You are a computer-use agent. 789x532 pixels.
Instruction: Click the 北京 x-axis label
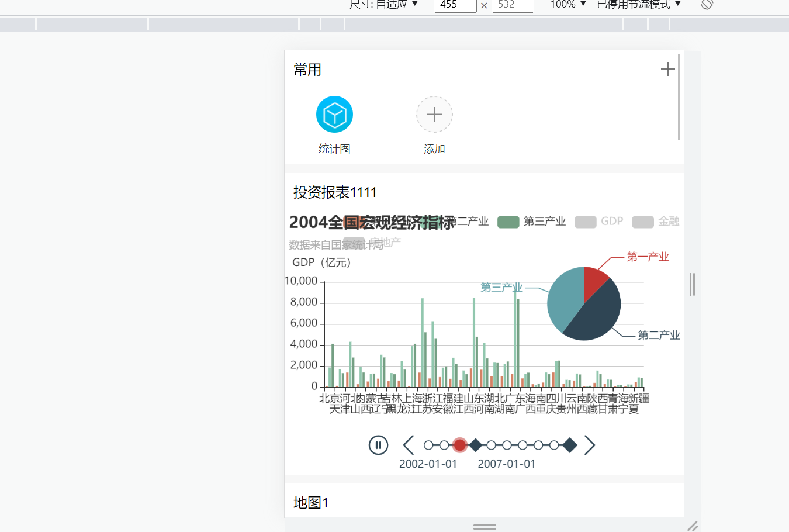coord(329,399)
